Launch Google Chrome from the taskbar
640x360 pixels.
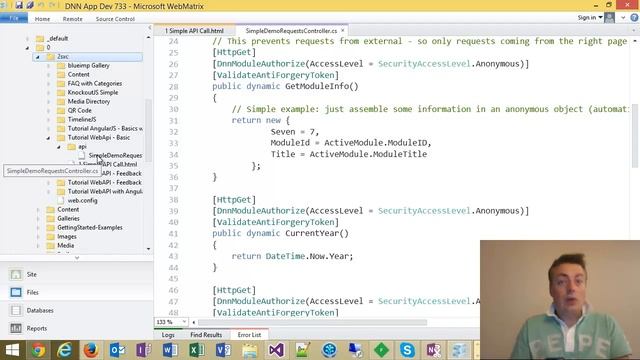click(x=39, y=350)
